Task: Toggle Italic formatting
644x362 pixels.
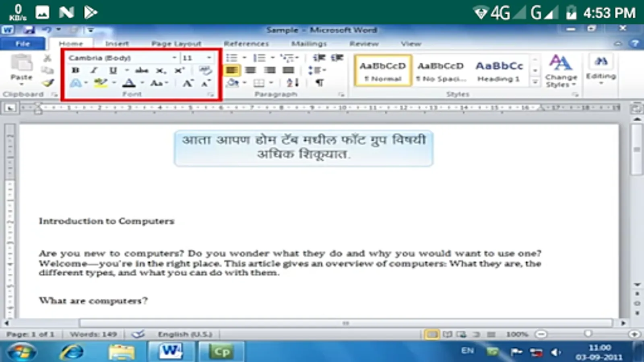Action: (x=94, y=70)
